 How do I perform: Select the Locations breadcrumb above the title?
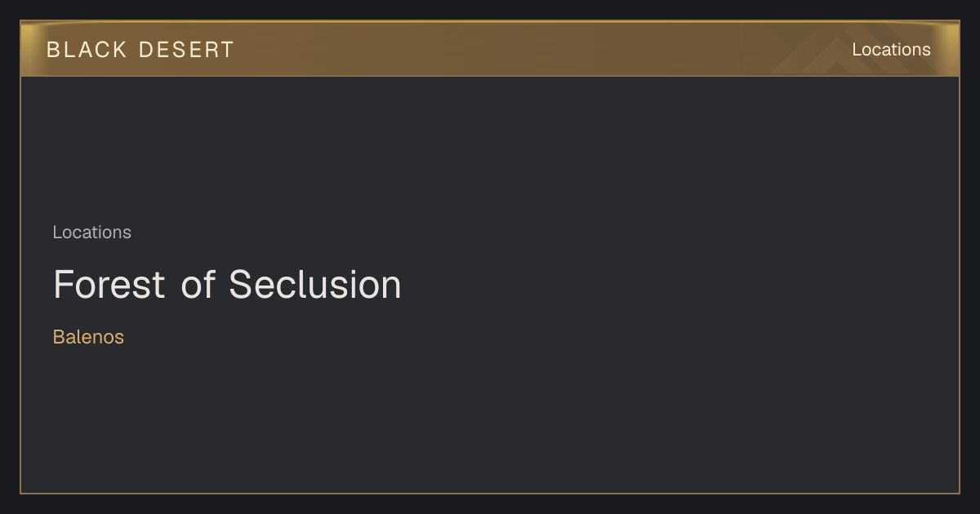point(91,233)
